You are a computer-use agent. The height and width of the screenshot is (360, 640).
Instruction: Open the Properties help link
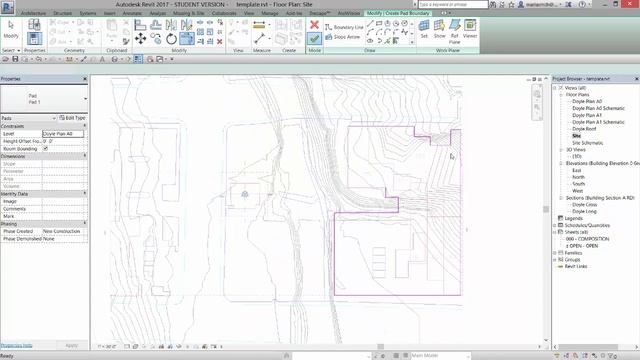tap(16, 345)
